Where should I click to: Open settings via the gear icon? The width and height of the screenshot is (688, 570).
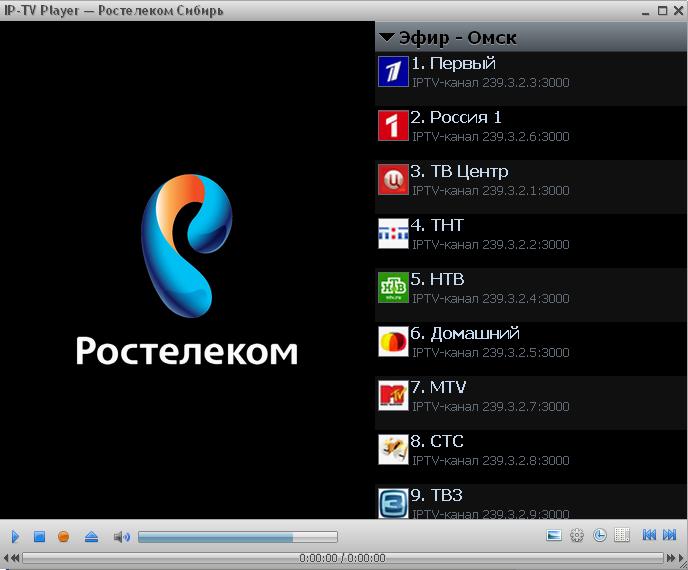[x=577, y=536]
